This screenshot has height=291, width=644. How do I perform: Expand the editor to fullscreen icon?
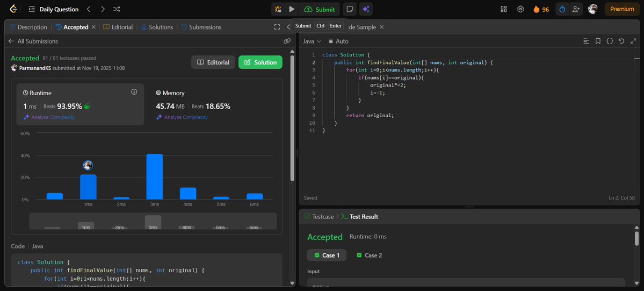633,41
